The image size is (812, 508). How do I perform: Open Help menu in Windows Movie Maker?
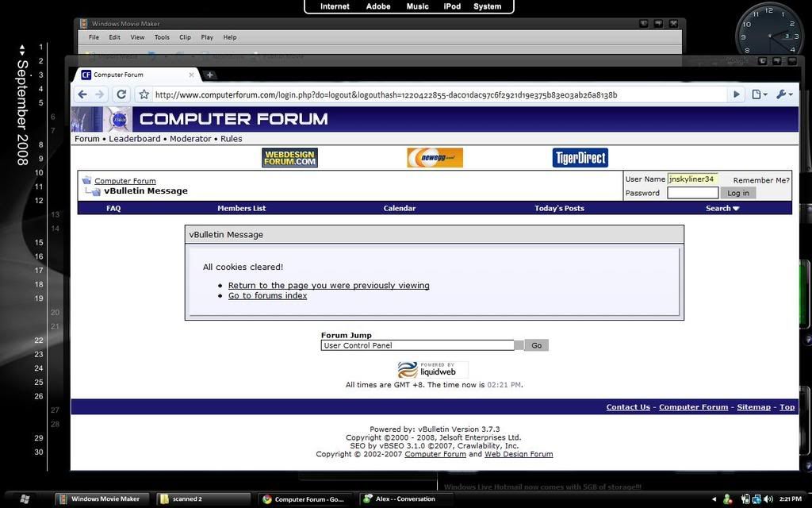[229, 37]
